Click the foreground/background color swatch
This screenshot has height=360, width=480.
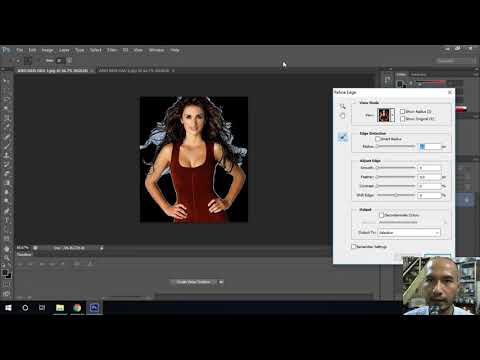pos(6,274)
